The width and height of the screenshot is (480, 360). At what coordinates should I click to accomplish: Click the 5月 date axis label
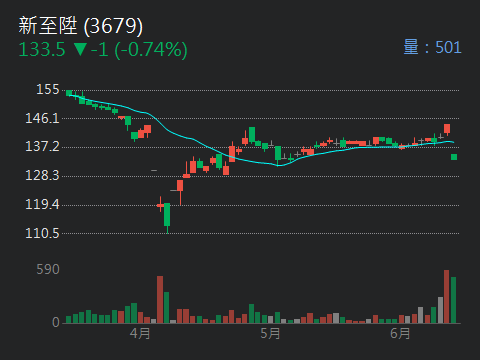pyautogui.click(x=270, y=333)
